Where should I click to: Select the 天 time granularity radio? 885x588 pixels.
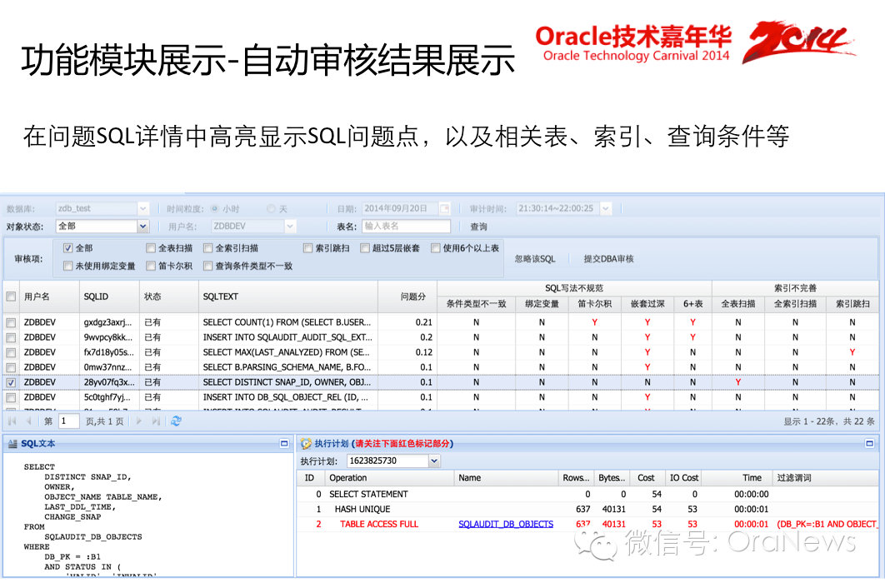[x=272, y=209]
